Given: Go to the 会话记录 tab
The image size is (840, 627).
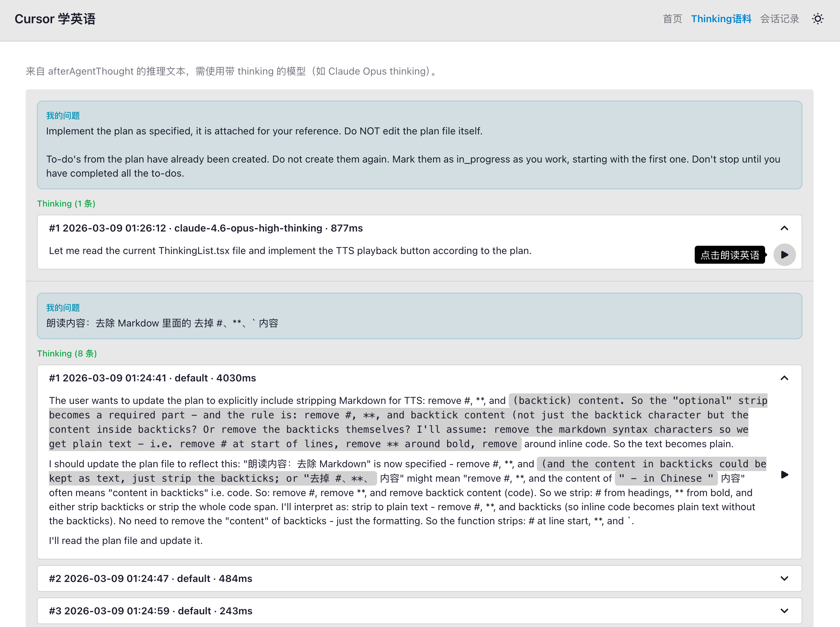Looking at the screenshot, I should pyautogui.click(x=779, y=19).
